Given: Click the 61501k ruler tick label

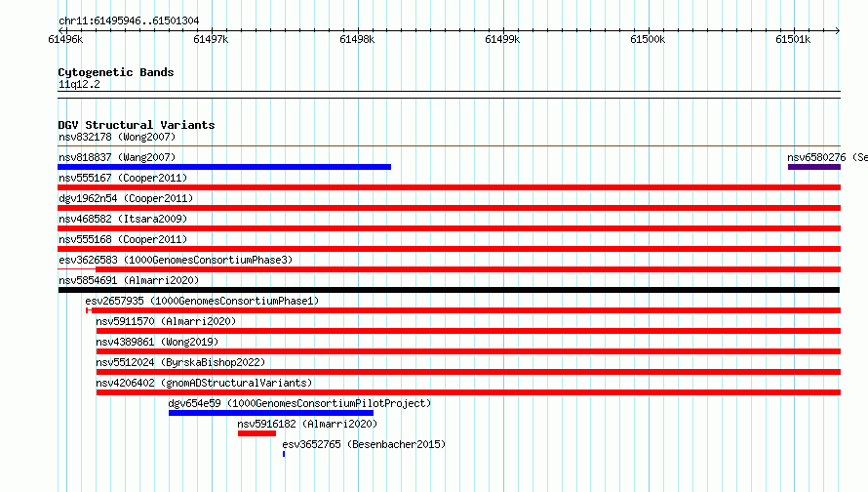Looking at the screenshot, I should [x=793, y=39].
